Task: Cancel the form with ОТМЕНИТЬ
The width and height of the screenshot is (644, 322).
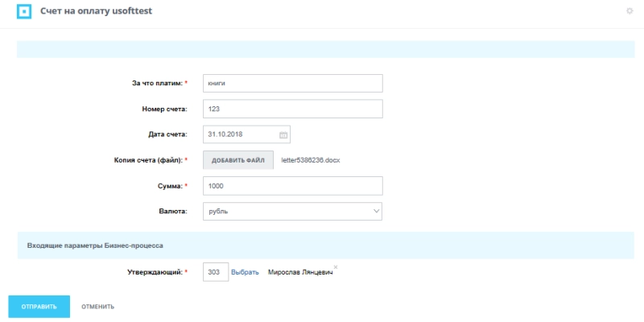Action: [x=97, y=307]
